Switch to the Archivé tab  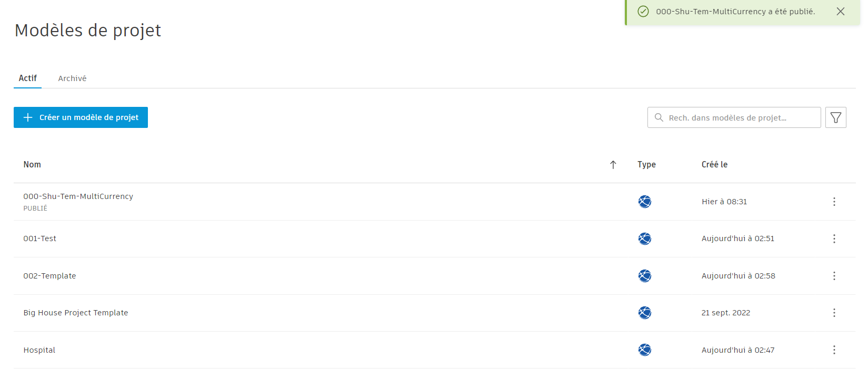coord(72,78)
